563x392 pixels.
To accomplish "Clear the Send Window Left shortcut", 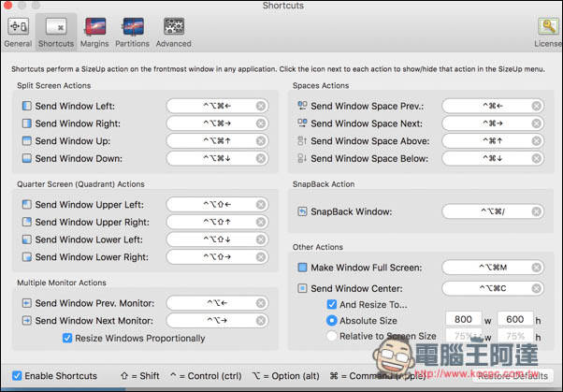I will [x=261, y=106].
